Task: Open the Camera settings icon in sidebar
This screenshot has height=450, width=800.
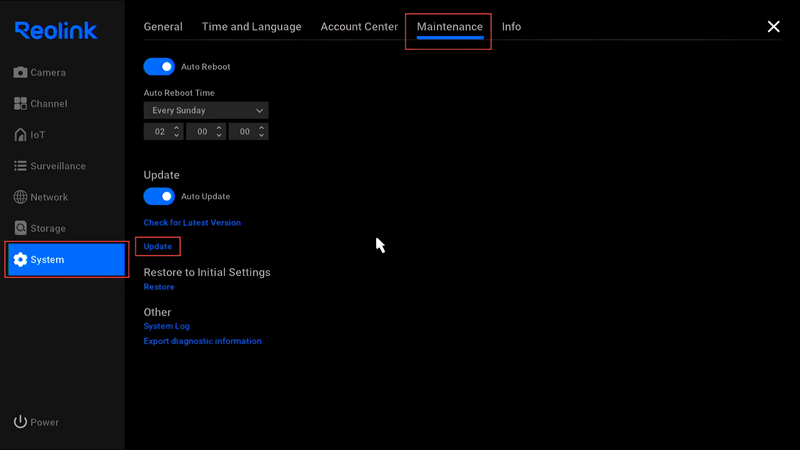Action: [21, 73]
